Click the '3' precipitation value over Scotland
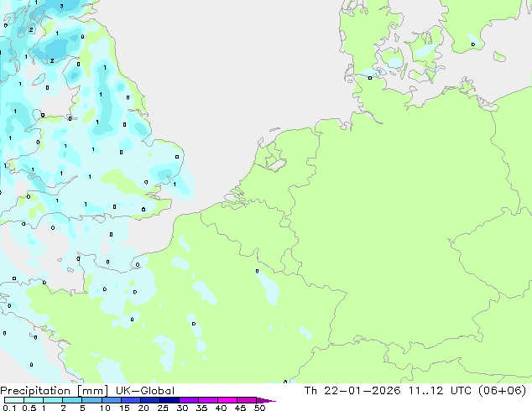The height and width of the screenshot is (411, 532). coord(61,6)
